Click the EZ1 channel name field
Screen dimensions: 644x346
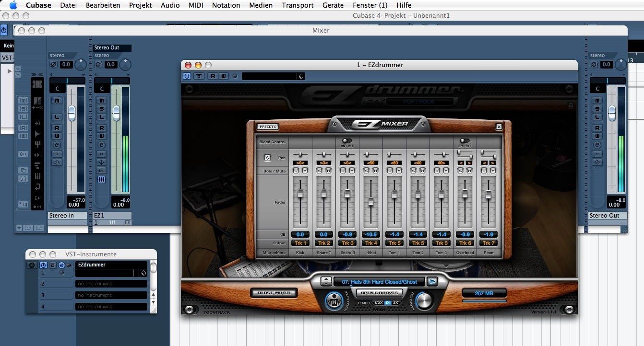tap(112, 216)
